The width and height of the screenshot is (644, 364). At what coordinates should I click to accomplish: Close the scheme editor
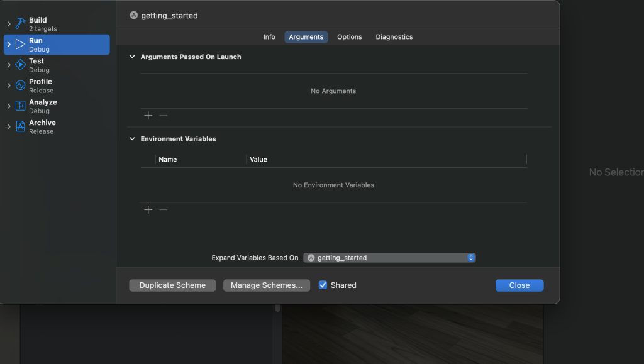point(519,285)
